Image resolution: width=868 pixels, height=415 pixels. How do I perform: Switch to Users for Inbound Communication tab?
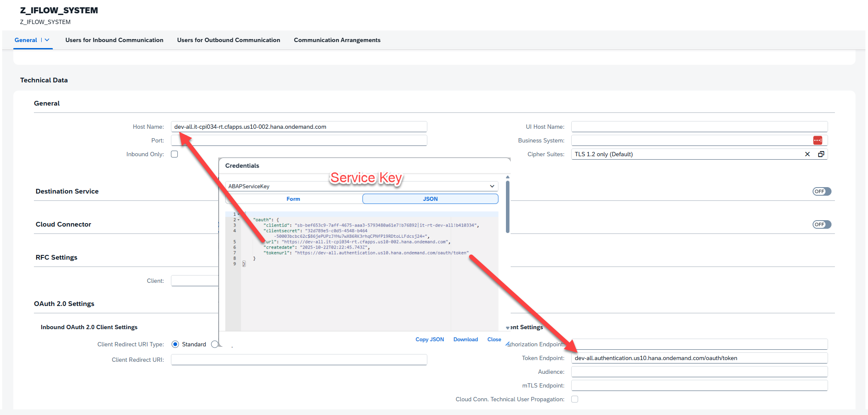114,40
